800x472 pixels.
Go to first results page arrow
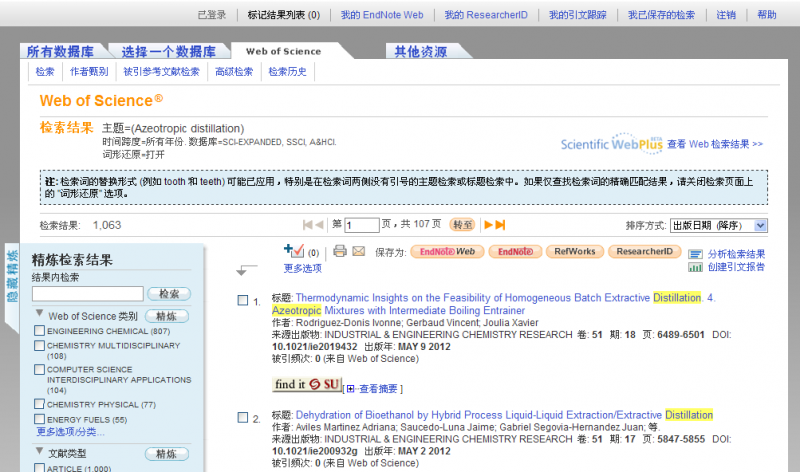tap(307, 225)
